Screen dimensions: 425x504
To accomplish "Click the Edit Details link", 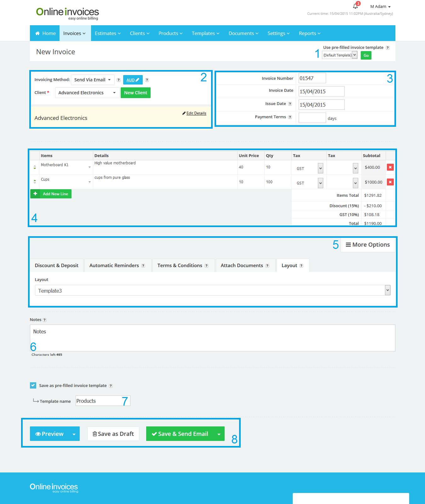I will (x=196, y=113).
